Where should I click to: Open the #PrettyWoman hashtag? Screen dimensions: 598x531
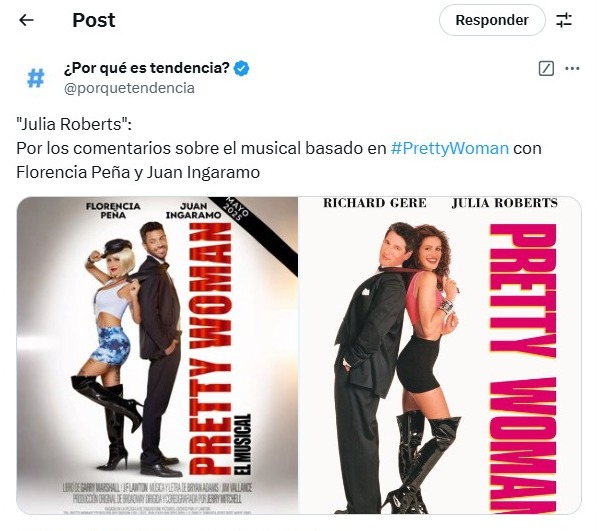tap(450, 148)
